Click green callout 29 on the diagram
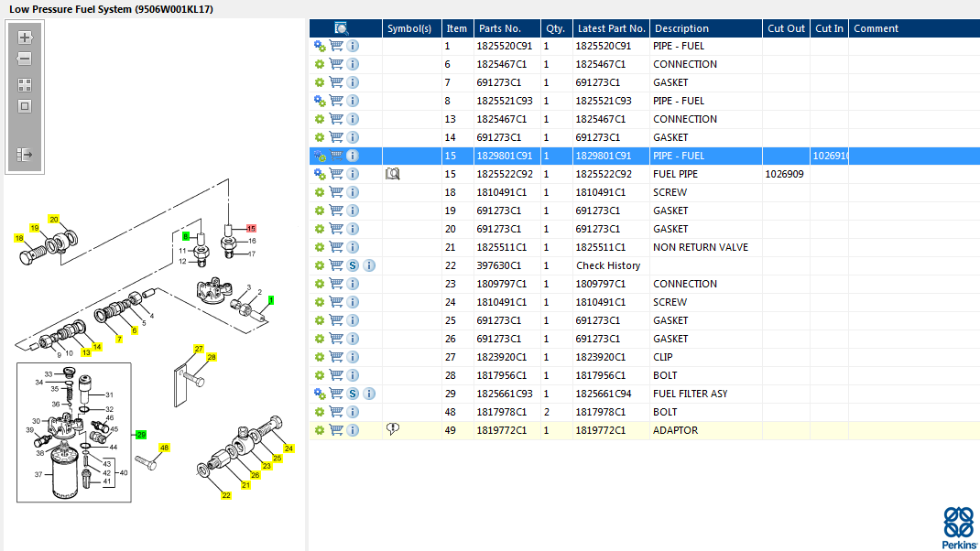The image size is (980, 551). pyautogui.click(x=141, y=434)
